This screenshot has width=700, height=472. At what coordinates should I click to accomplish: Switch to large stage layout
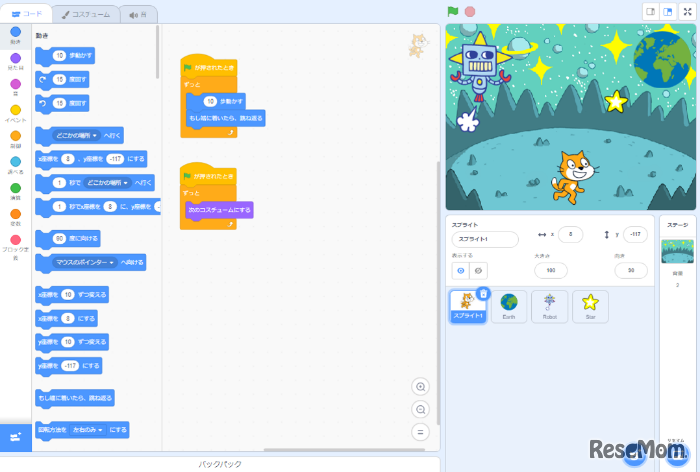coord(668,12)
